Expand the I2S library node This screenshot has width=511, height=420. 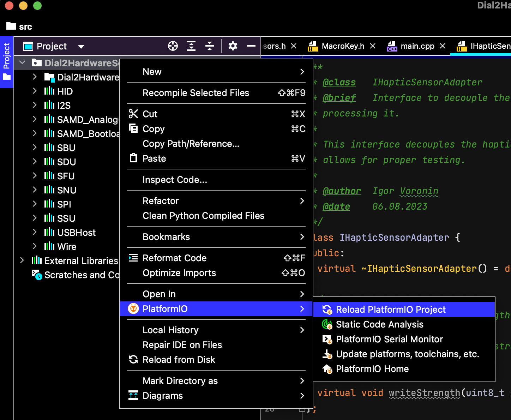[x=35, y=105]
